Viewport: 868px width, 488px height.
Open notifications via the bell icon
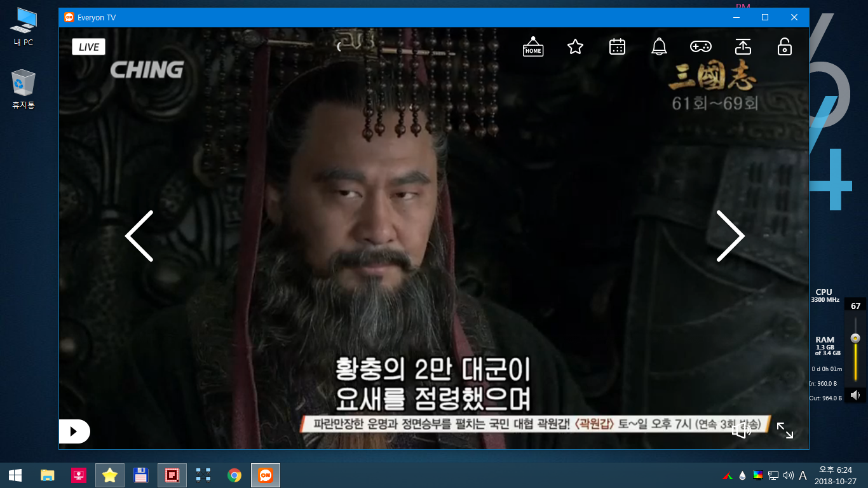click(659, 46)
